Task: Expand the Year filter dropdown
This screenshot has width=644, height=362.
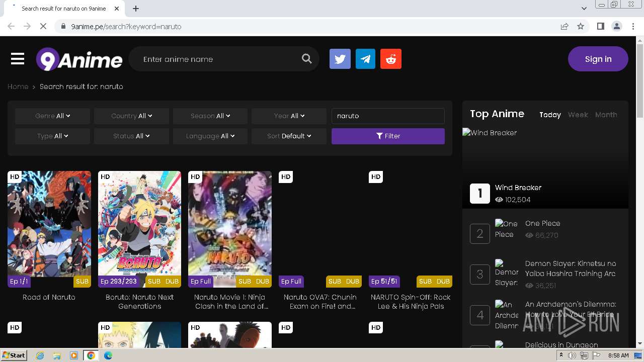Action: coord(289,116)
